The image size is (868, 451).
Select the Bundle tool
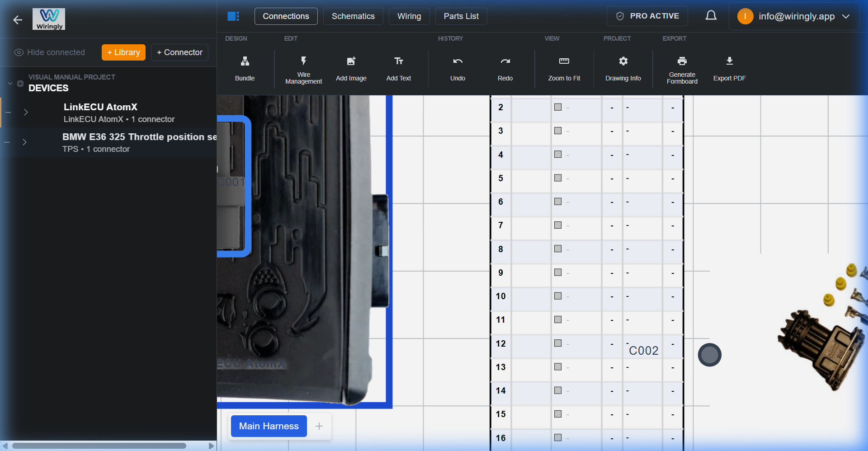tap(245, 69)
